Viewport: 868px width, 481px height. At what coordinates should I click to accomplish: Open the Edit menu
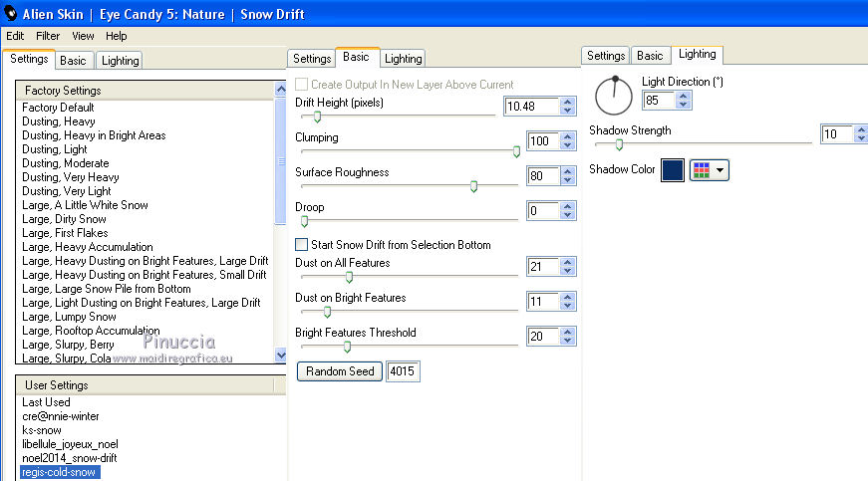click(x=15, y=36)
